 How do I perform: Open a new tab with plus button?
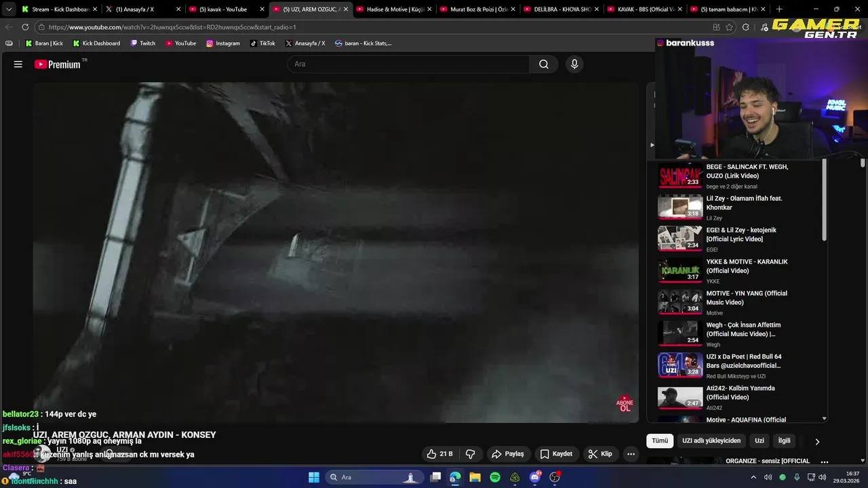[779, 9]
